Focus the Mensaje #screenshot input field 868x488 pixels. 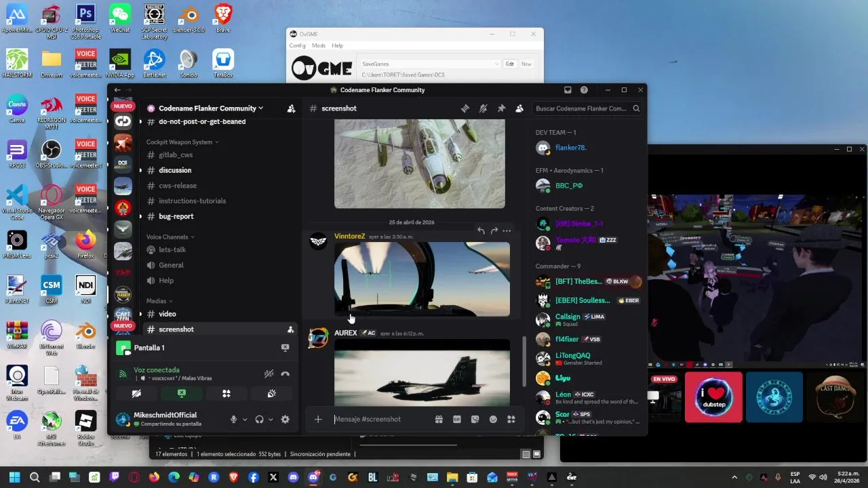[380, 420]
